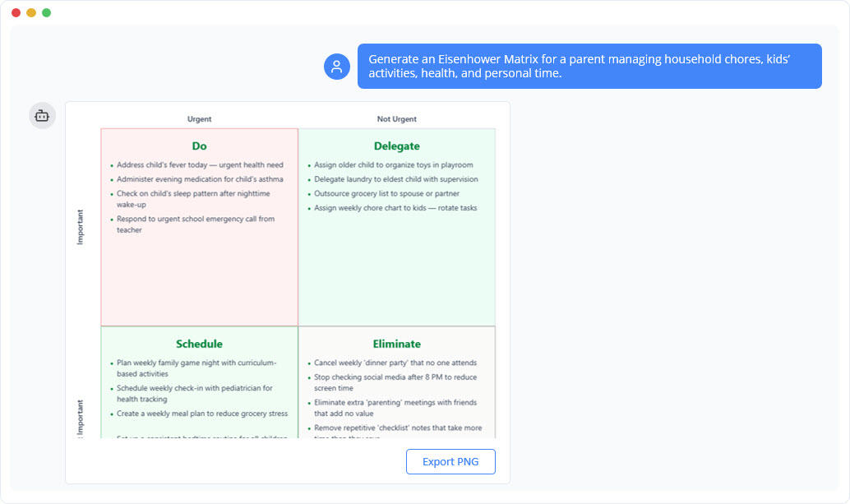Click the blue user profile icon
This screenshot has height=504, width=850.
coord(337,66)
